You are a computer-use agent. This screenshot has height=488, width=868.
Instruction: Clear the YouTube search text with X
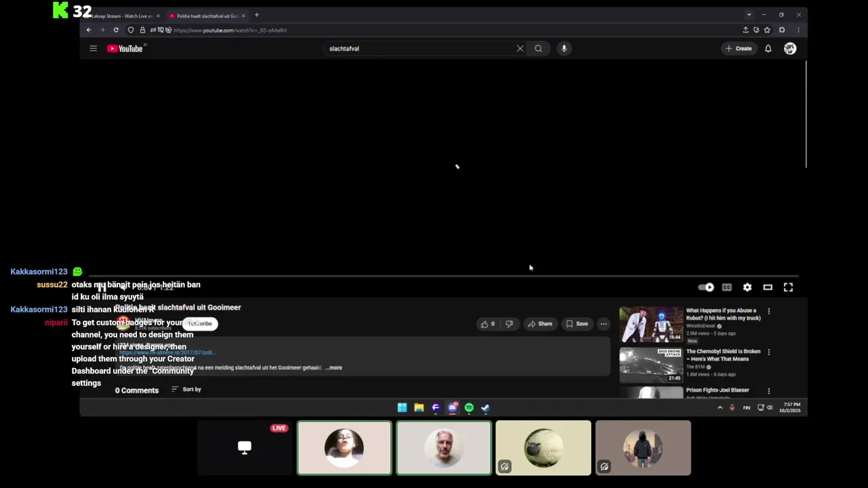click(x=520, y=48)
